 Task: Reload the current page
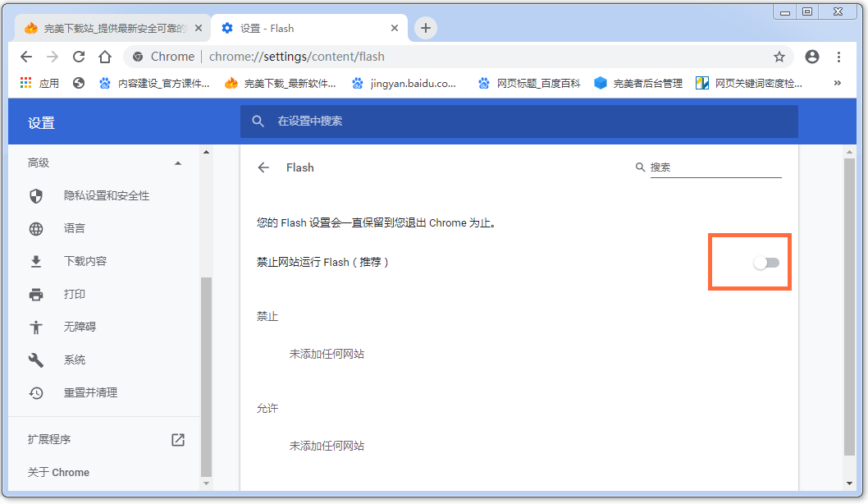coord(79,57)
